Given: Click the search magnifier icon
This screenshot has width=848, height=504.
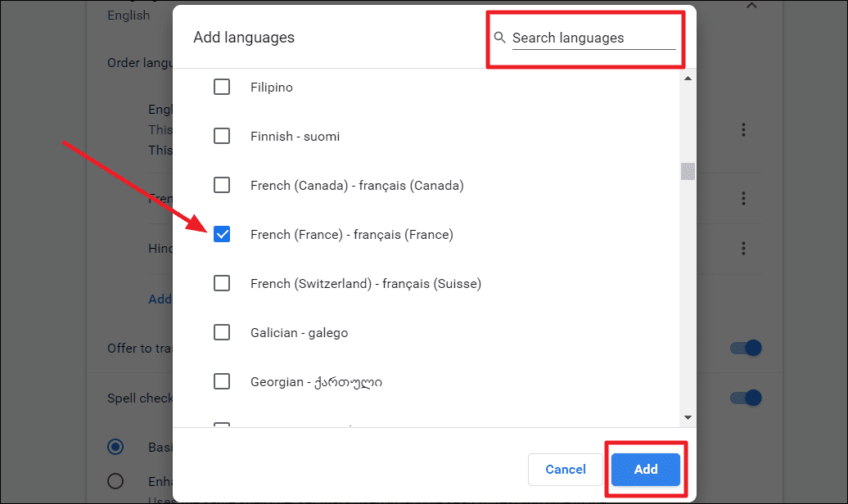Looking at the screenshot, I should pyautogui.click(x=499, y=38).
